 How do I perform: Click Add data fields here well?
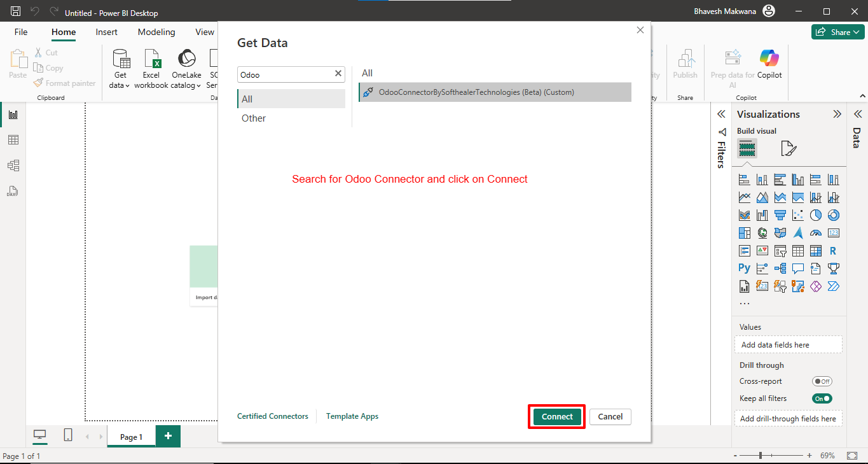point(789,345)
